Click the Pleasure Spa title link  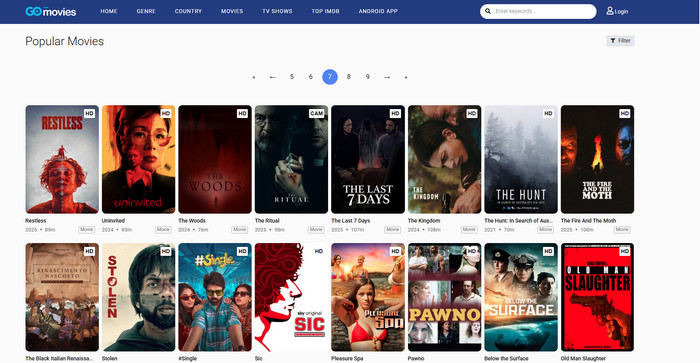point(347,359)
